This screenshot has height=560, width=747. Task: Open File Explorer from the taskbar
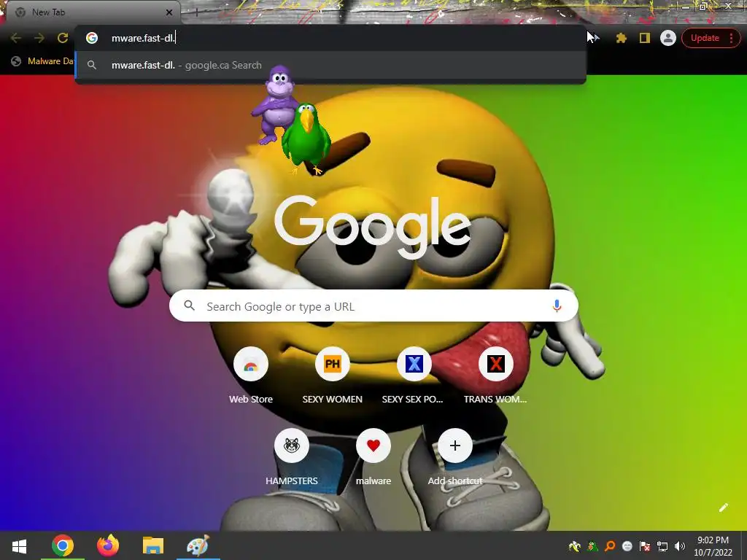click(153, 545)
